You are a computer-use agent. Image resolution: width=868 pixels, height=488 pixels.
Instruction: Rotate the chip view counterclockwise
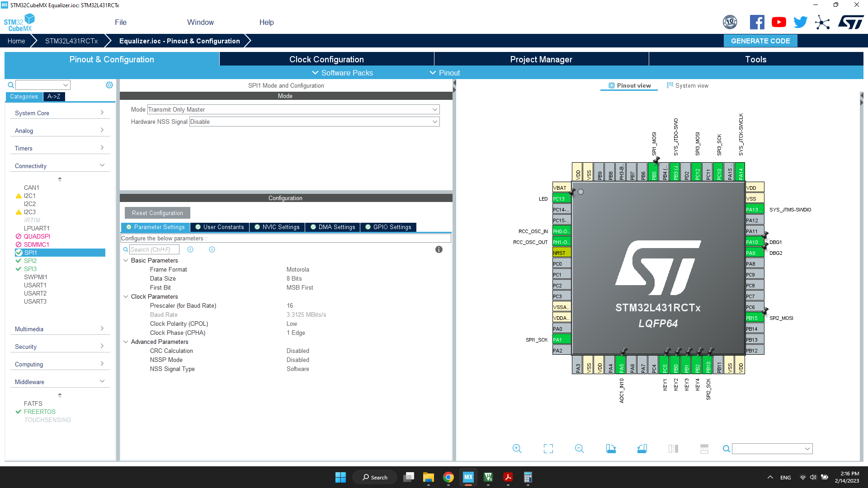coord(642,449)
